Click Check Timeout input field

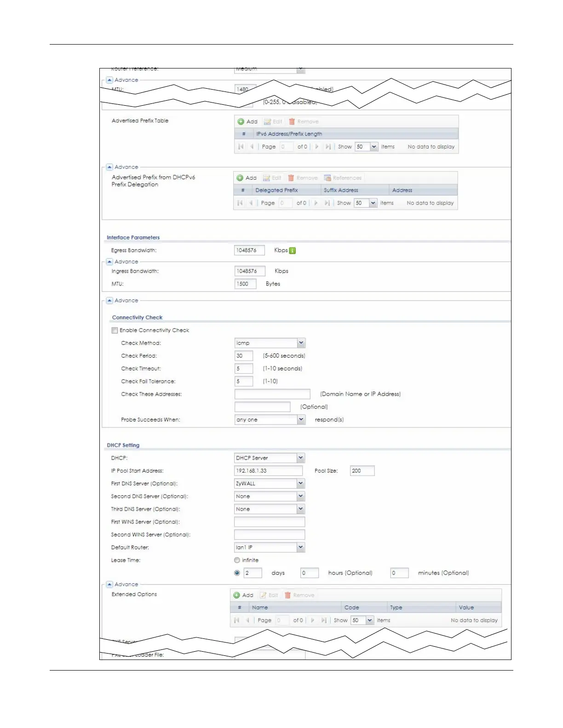point(244,369)
